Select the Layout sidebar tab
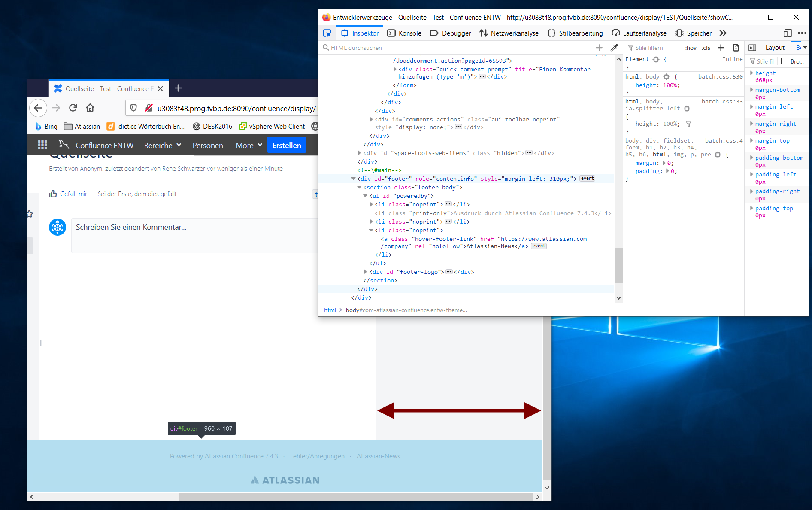 tap(775, 48)
